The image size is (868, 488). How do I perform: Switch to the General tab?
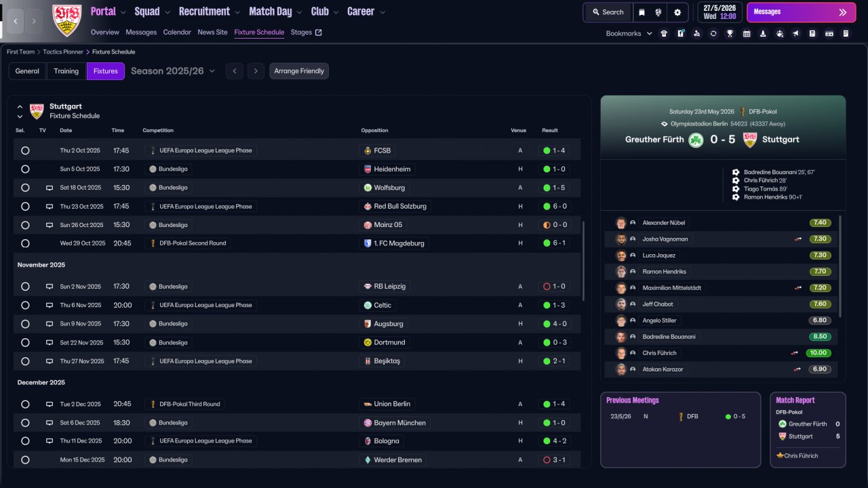point(27,71)
